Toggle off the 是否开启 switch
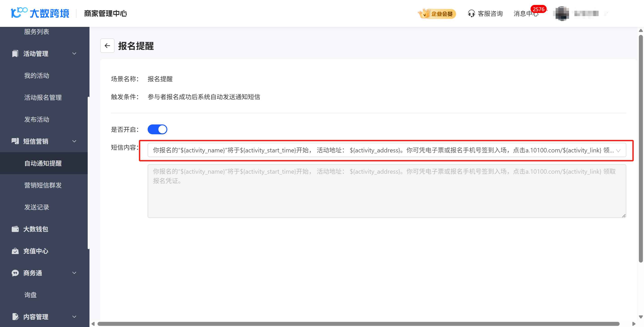644x327 pixels. click(157, 129)
